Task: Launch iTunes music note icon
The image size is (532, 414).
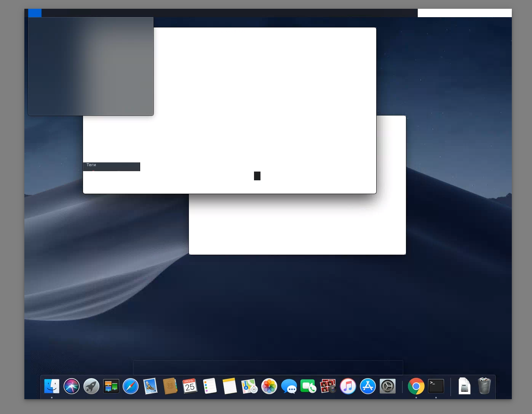Action: tap(348, 386)
